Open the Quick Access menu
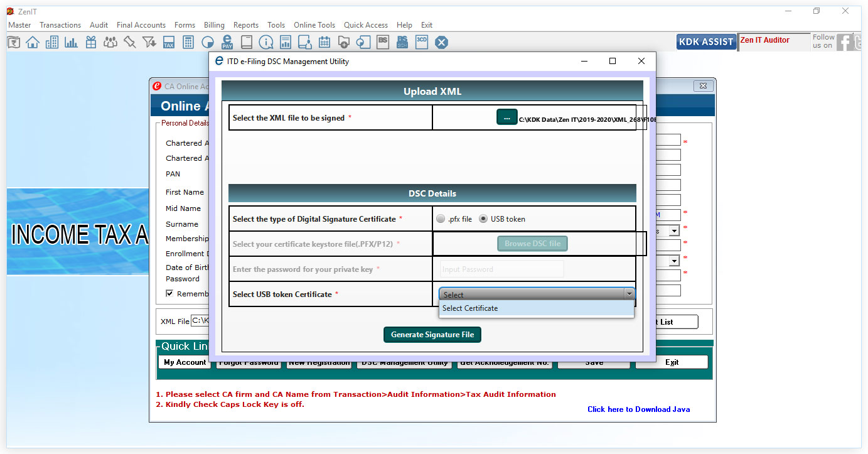The width and height of the screenshot is (868, 454). [x=366, y=25]
